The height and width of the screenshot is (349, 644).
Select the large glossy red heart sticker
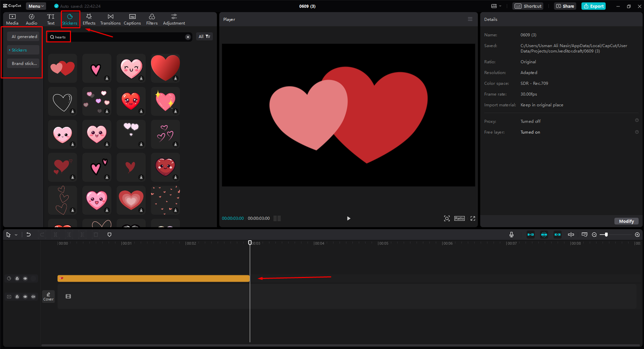coord(166,68)
